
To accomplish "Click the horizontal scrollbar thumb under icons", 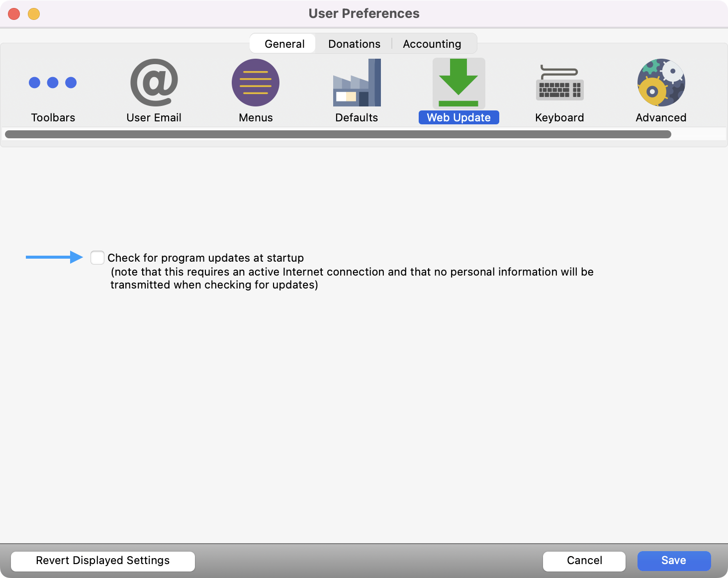I will pos(338,134).
